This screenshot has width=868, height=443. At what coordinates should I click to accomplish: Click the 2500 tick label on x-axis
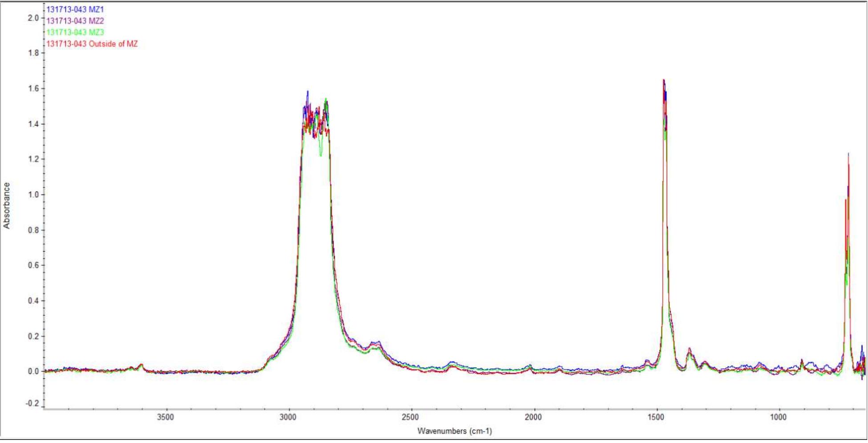pyautogui.click(x=411, y=417)
